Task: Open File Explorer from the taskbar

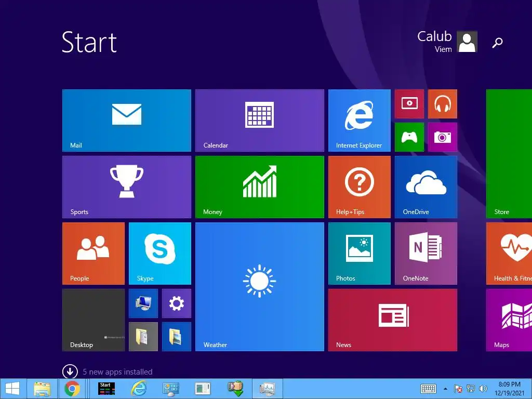Action: pos(42,389)
